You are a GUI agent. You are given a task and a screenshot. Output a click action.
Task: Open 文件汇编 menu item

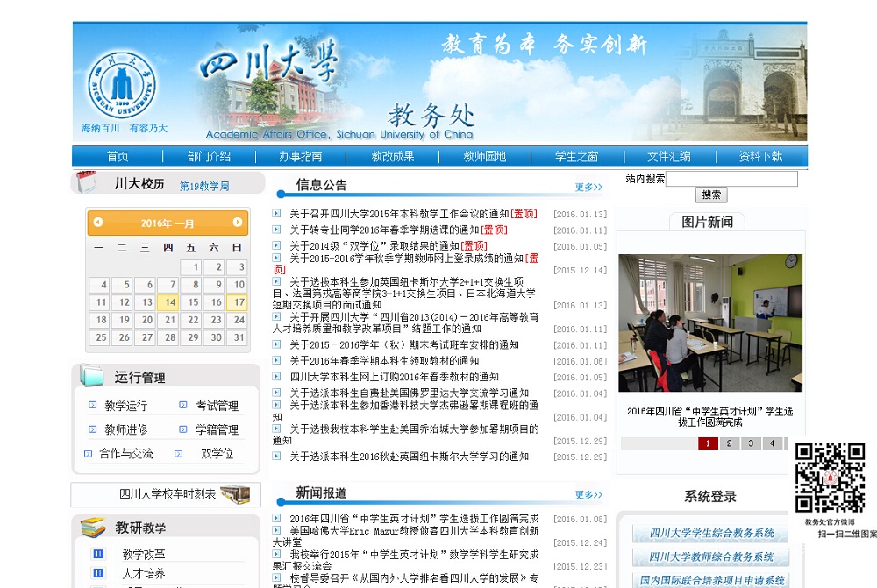[x=669, y=157]
